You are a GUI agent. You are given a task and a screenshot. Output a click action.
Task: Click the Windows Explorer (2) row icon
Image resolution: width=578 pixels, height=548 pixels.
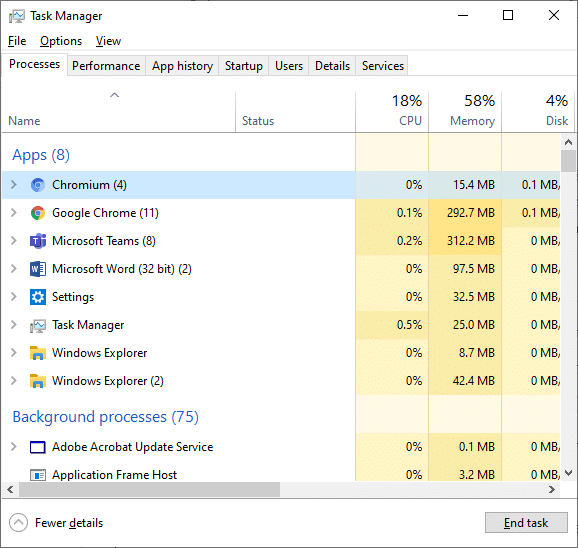38,381
